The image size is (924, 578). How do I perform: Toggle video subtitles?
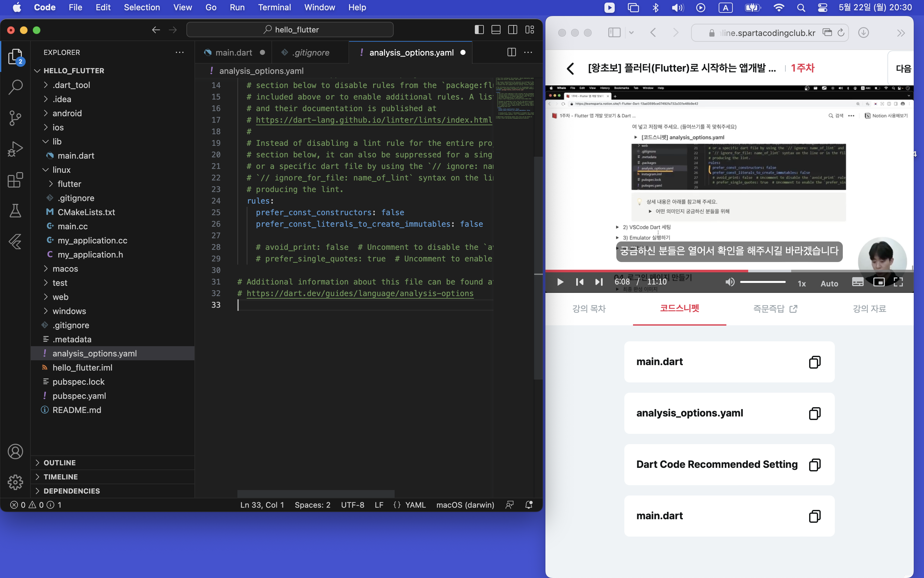(x=858, y=282)
